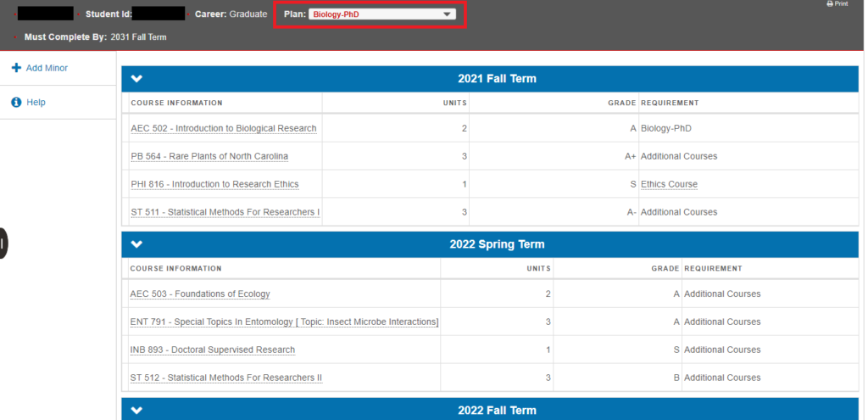
Task: Collapse the 2022 Fall Term section chevron
Action: pos(136,411)
